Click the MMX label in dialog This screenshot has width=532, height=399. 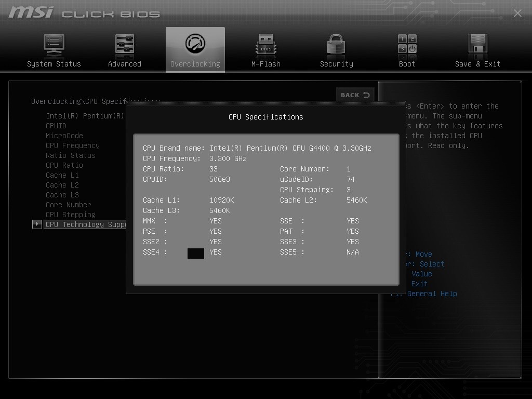[149, 220]
